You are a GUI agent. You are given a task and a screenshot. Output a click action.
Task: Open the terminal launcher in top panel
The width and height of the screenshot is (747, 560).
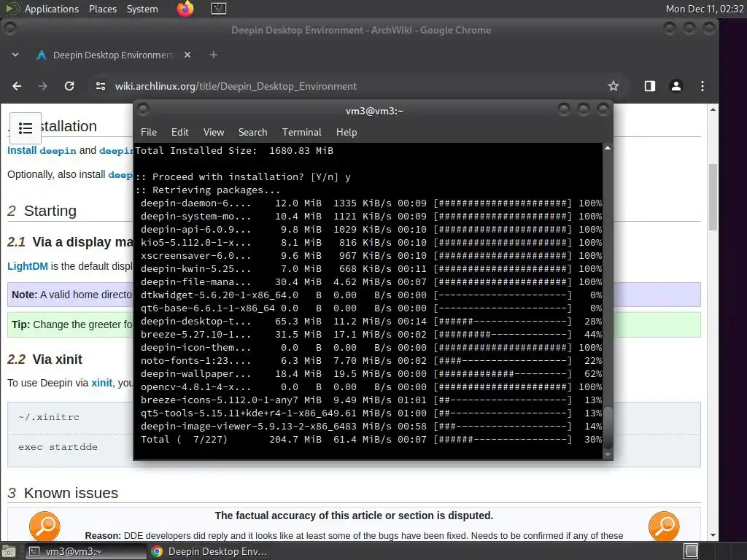[219, 9]
